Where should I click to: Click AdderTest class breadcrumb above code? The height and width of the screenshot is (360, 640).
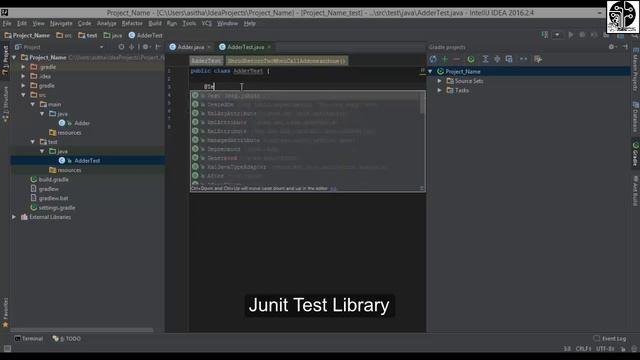point(206,61)
